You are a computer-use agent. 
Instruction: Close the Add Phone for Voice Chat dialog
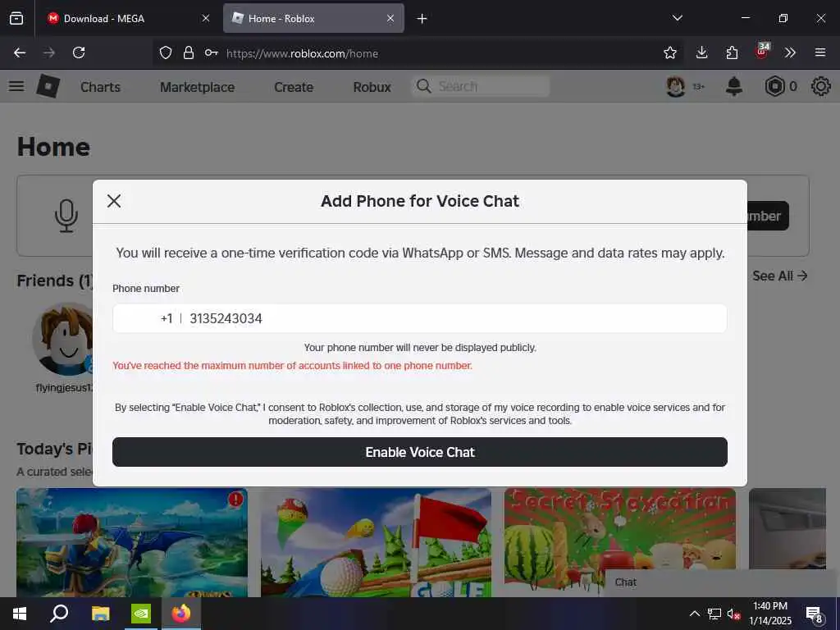coord(113,201)
